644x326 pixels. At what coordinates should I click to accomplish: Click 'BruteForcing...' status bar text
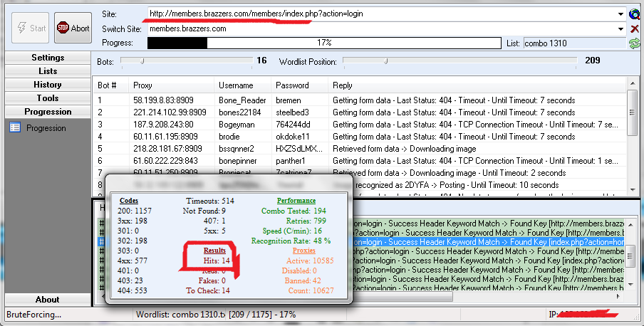[33, 315]
